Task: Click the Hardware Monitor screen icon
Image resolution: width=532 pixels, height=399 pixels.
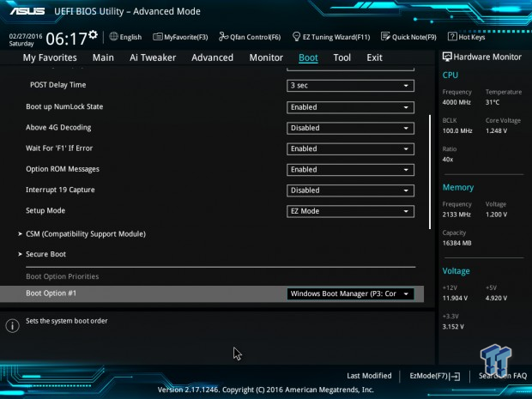Action: click(447, 57)
